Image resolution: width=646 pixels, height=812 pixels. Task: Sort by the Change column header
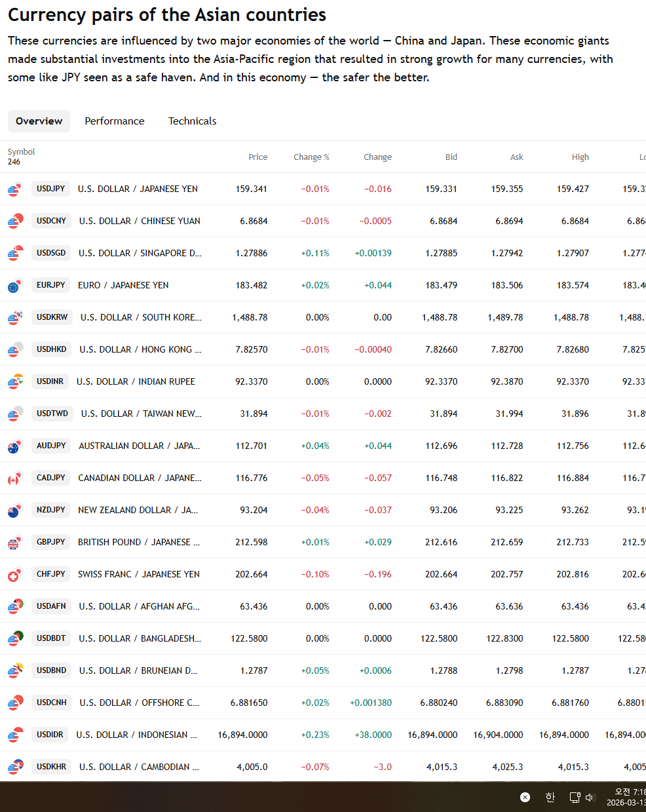pos(377,157)
